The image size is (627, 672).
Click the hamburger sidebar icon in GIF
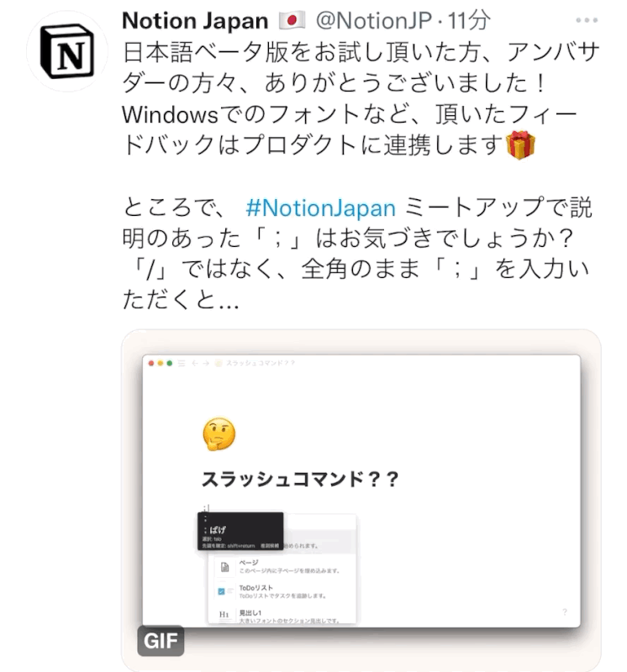coord(182,364)
